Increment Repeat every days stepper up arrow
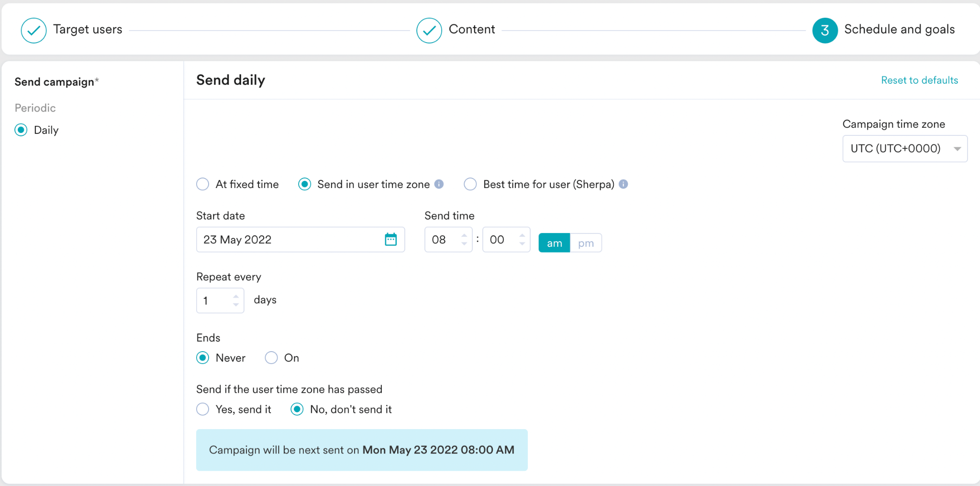The height and width of the screenshot is (486, 980). pyautogui.click(x=236, y=296)
